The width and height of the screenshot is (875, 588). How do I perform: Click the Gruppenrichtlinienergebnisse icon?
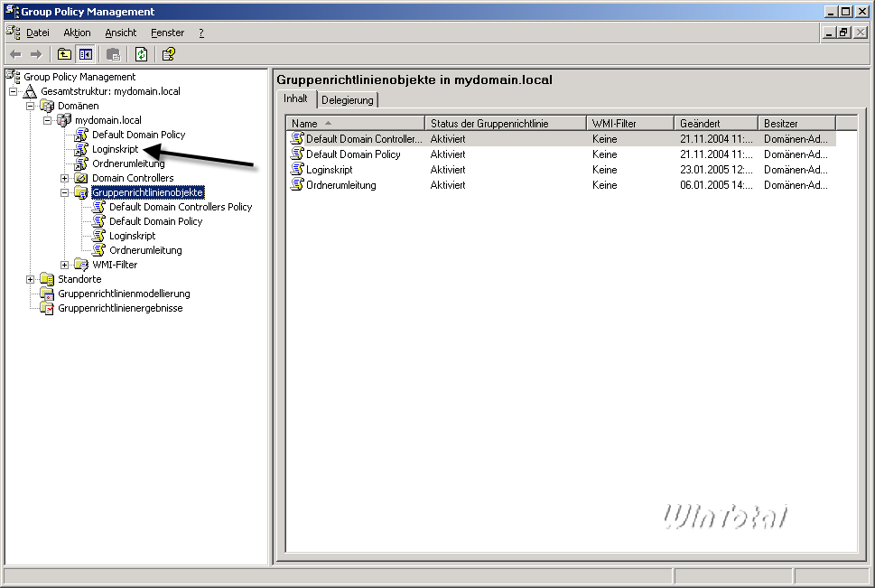[x=48, y=308]
